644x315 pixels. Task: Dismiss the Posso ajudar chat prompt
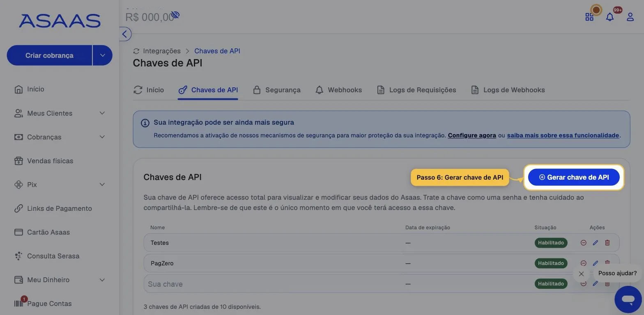[581, 274]
